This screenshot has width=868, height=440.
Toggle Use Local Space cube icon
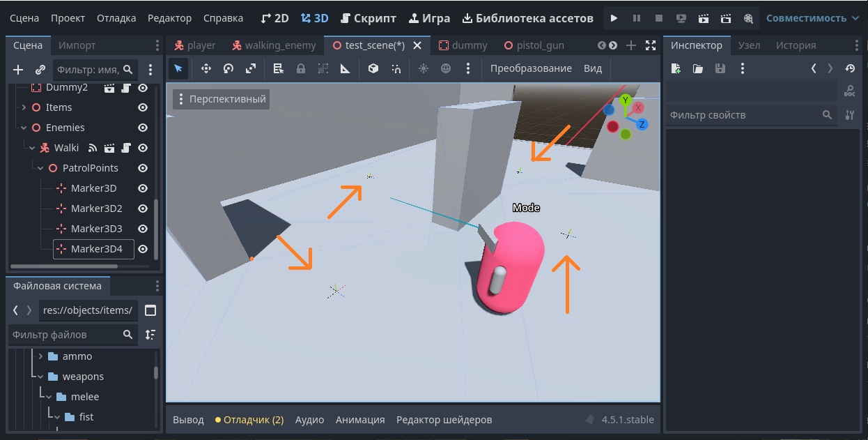tap(373, 68)
